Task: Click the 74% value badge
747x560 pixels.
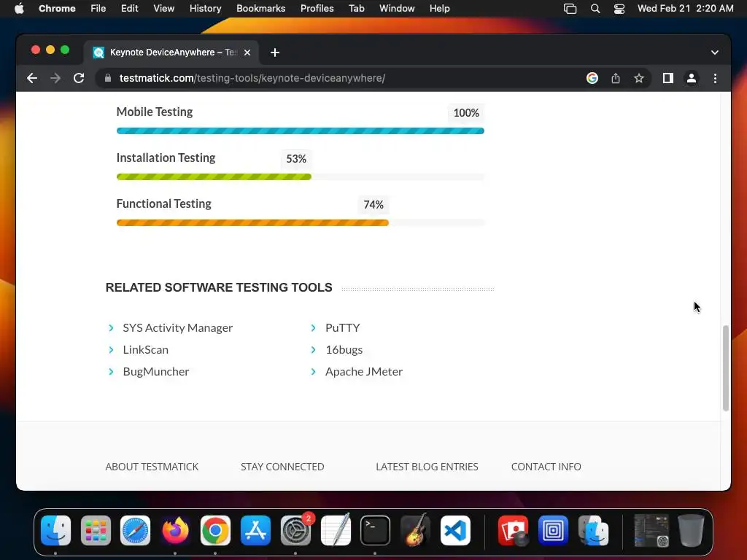Action: (373, 205)
